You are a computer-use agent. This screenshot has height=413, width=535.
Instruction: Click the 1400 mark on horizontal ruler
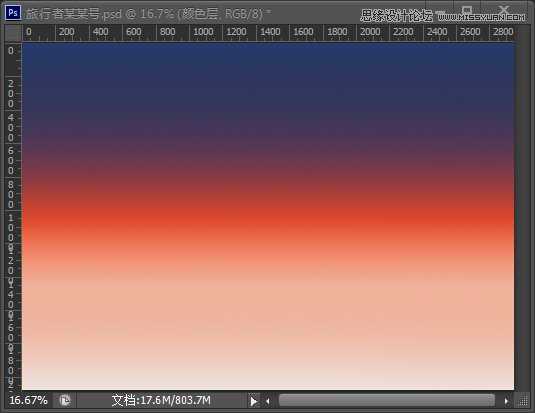coord(270,32)
